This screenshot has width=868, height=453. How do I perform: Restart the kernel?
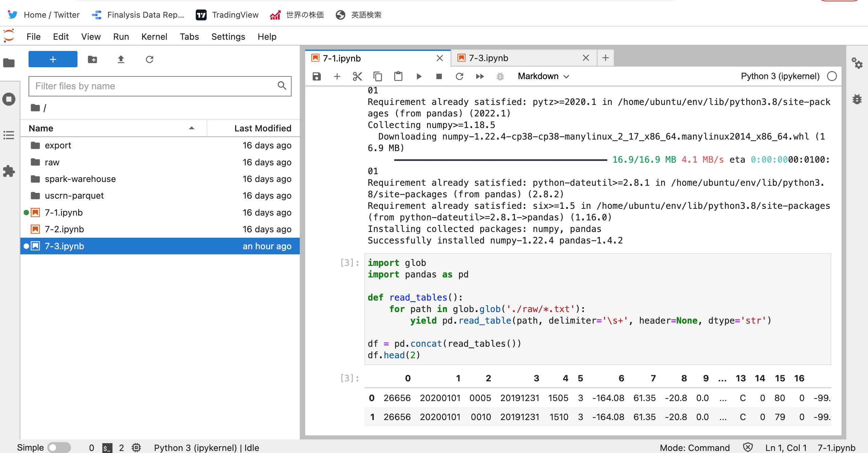pyautogui.click(x=459, y=76)
